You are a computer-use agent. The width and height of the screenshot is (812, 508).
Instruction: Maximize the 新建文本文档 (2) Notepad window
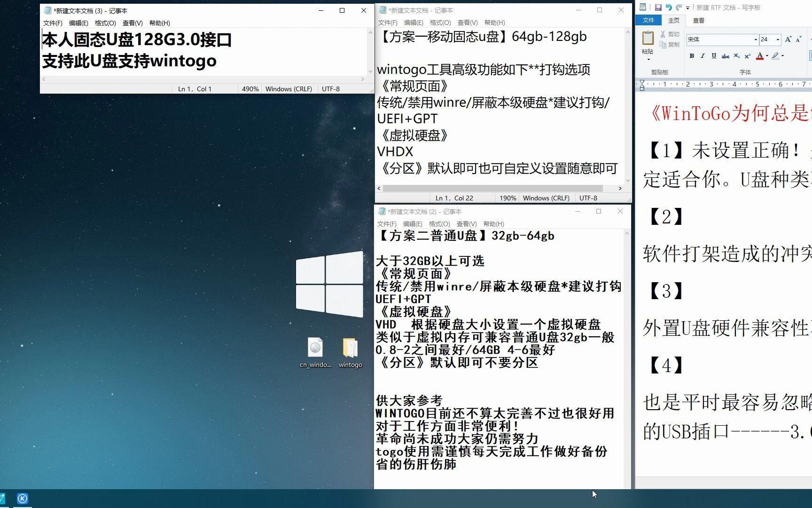599,211
